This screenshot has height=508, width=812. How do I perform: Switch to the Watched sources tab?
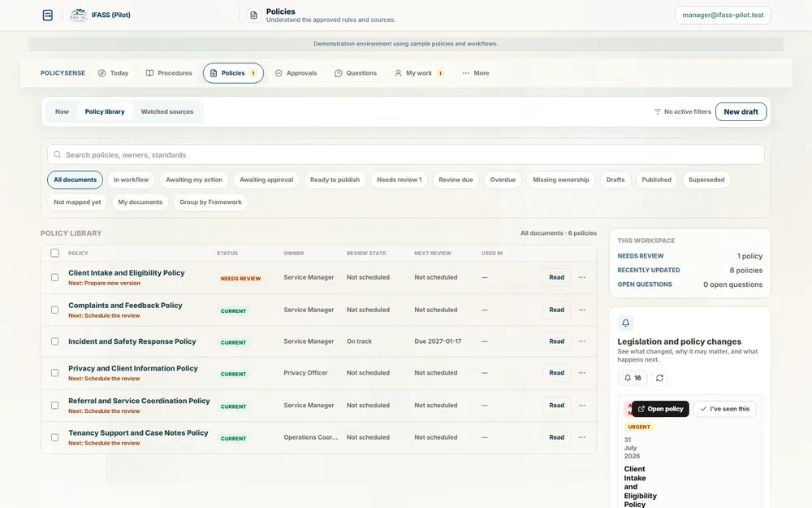coord(167,112)
